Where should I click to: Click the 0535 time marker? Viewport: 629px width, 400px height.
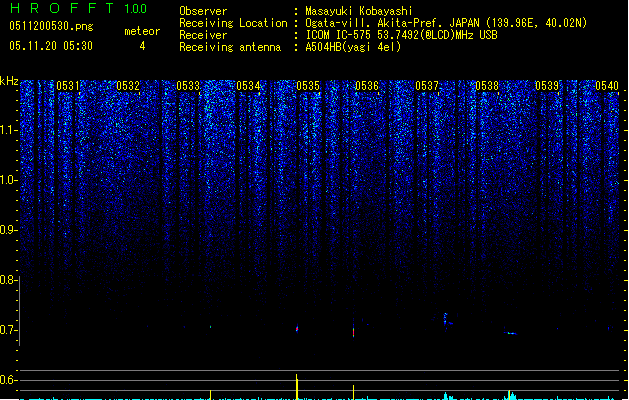[308, 86]
